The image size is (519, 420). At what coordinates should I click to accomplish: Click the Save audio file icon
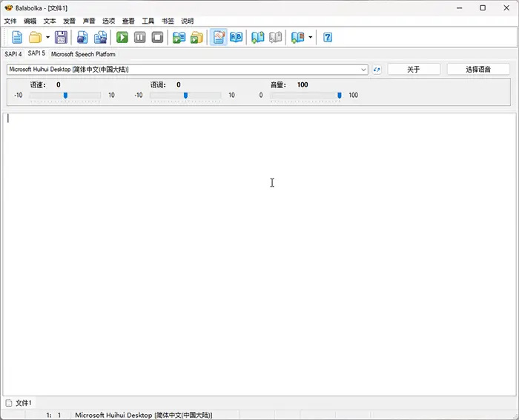pyautogui.click(x=82, y=37)
